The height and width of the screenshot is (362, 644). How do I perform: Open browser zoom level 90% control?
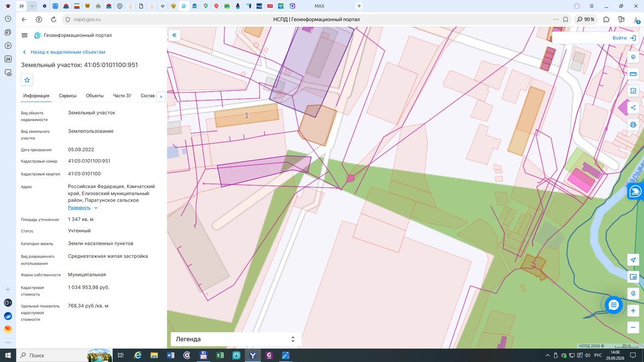(586, 19)
